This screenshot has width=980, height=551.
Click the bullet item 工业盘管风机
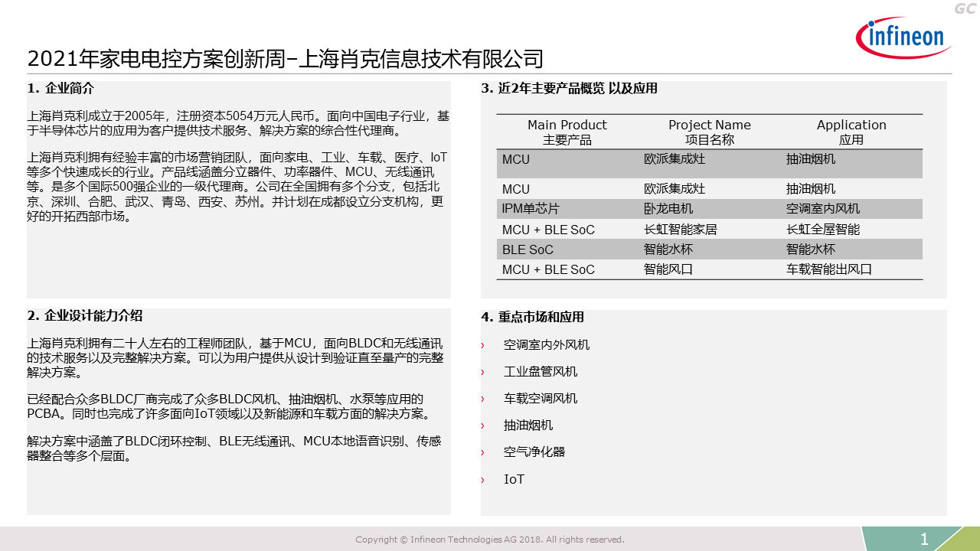(x=541, y=372)
